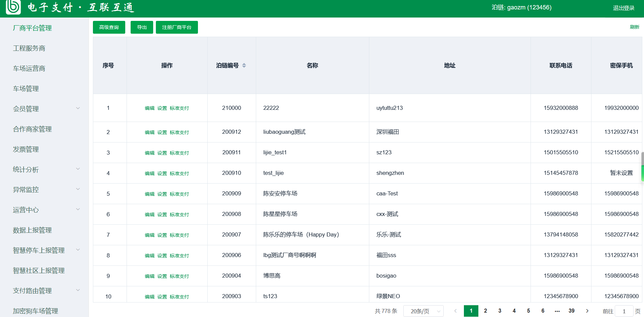Viewport: 644px width, 317px height.
Task: Click the pagination ellipsis more pages
Action: point(557,311)
